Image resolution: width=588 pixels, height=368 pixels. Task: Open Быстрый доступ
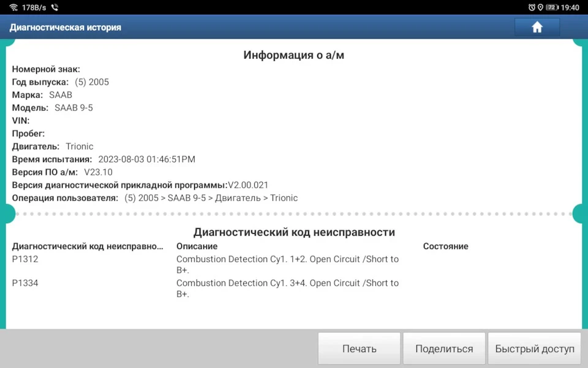pos(534,348)
